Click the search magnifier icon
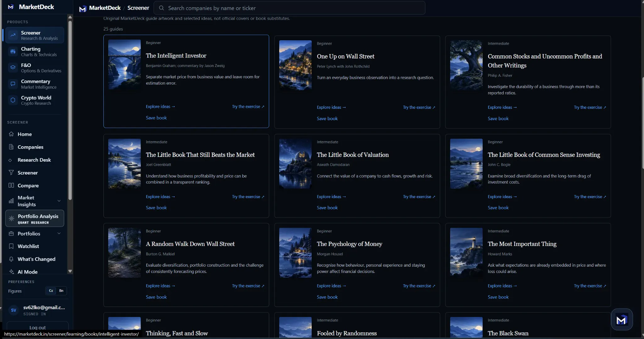The width and height of the screenshot is (644, 339). pos(161,8)
